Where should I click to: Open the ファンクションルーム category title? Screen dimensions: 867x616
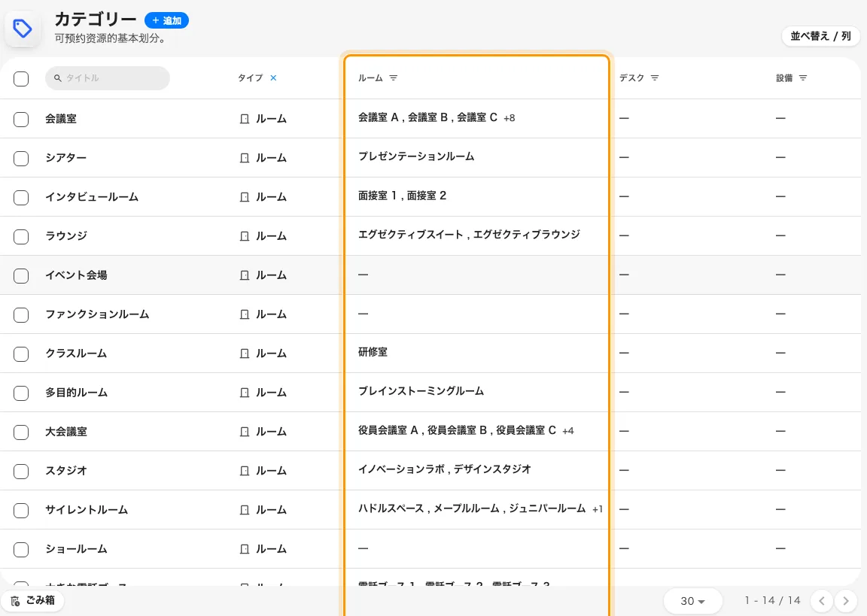tap(97, 314)
